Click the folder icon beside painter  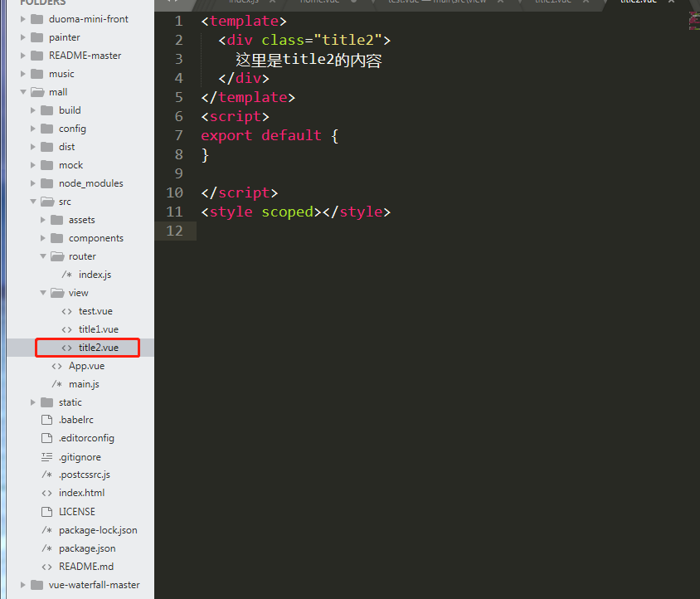(36, 37)
